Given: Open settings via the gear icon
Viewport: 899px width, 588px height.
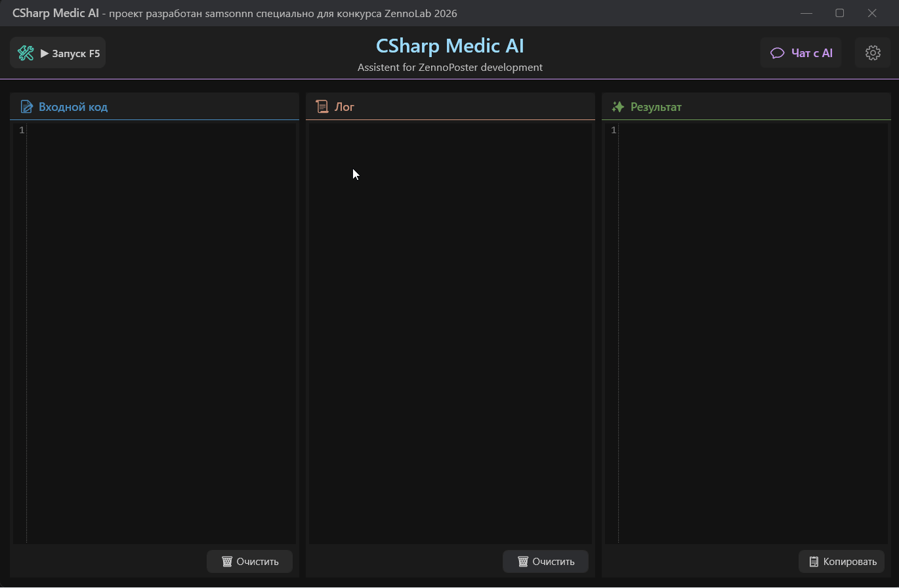Looking at the screenshot, I should tap(873, 53).
